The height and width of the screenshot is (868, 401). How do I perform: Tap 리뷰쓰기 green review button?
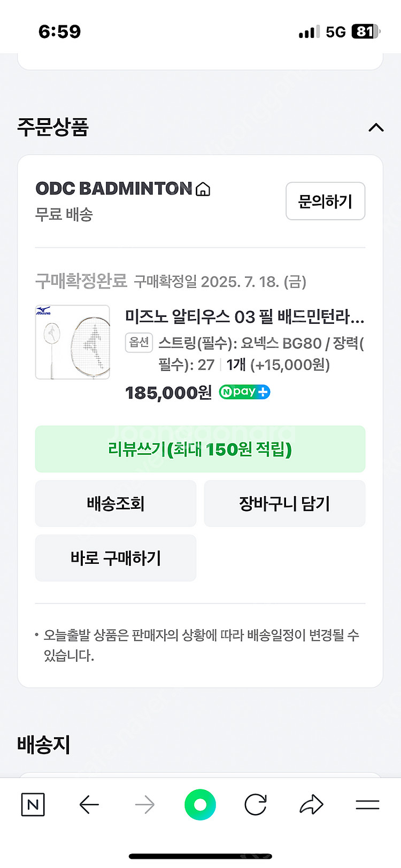click(x=200, y=449)
